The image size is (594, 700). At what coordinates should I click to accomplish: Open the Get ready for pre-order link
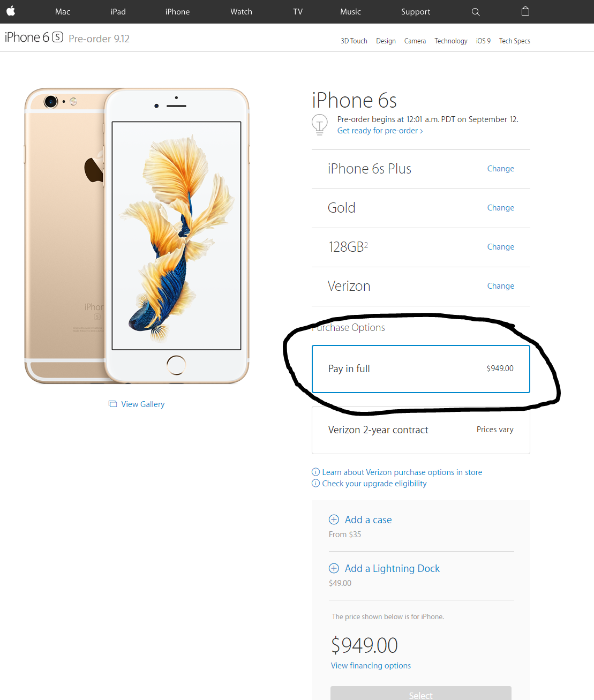pos(380,131)
